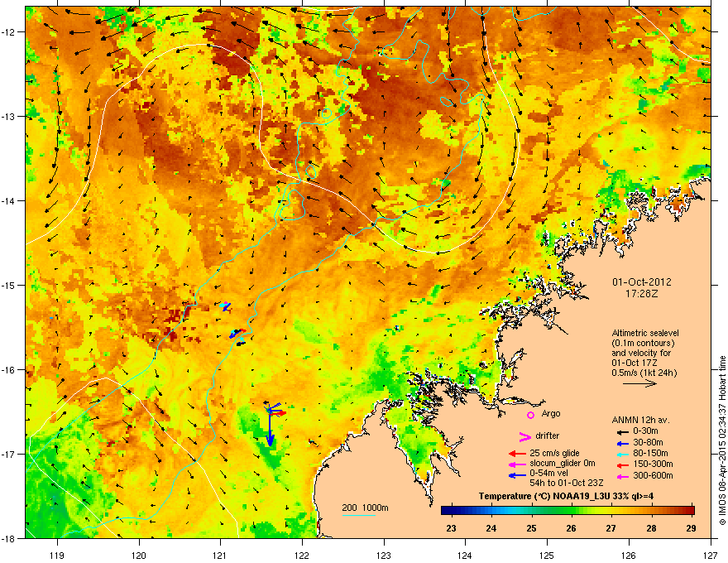This screenshot has height=563, width=728.
Task: Click the colorbar tick label '29'
Action: click(x=692, y=528)
